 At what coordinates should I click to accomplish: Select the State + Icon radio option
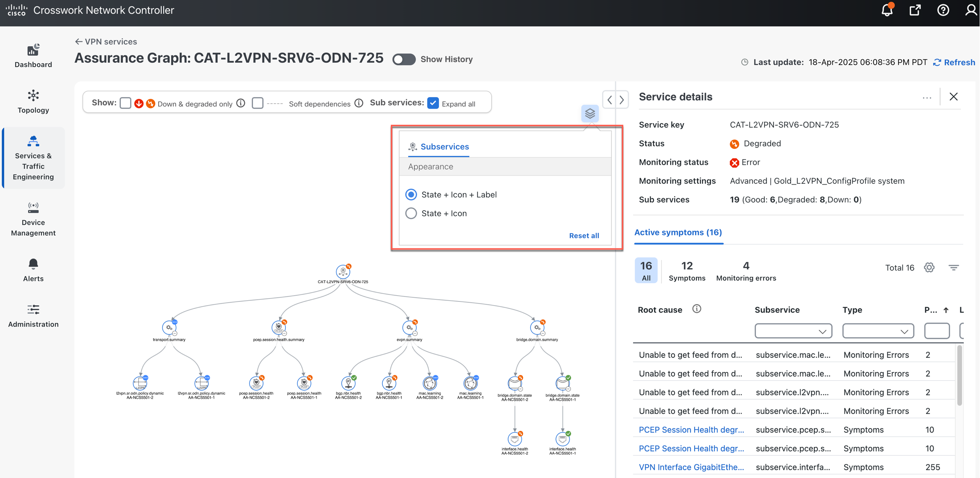point(411,213)
